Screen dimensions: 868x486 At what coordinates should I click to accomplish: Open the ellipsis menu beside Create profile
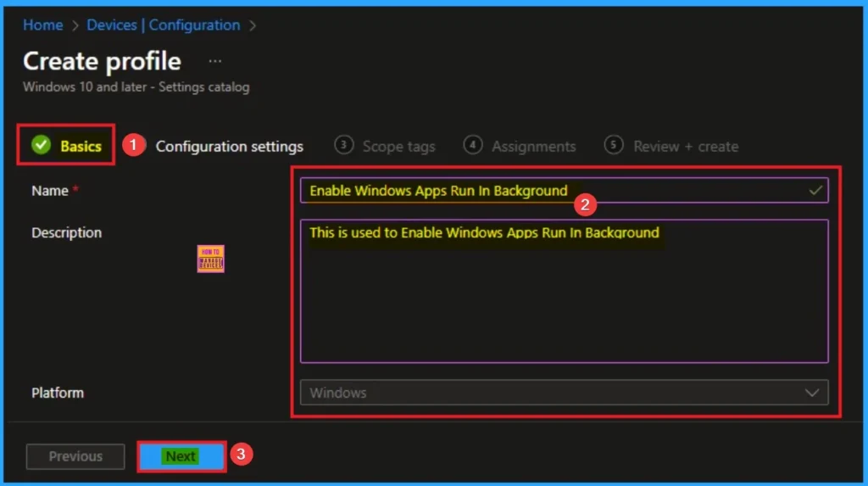(215, 61)
